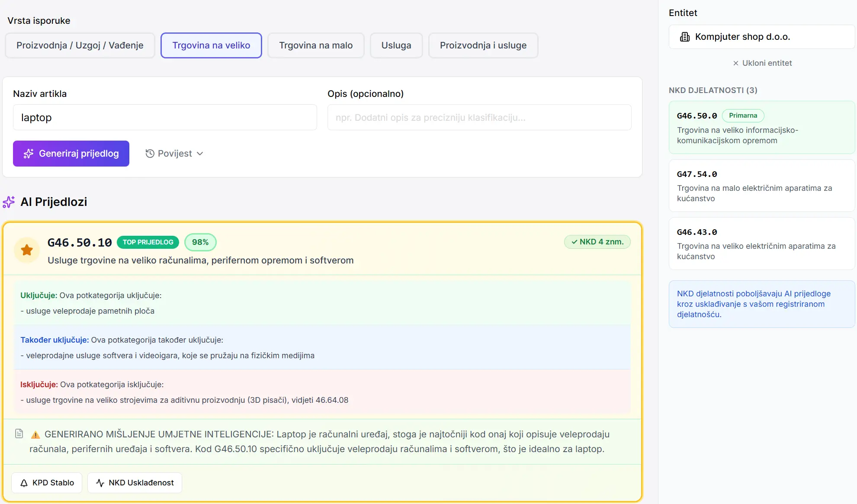The width and height of the screenshot is (857, 504).
Task: Click the sparkle icon beside AI Prijedlozi
Action: click(9, 202)
